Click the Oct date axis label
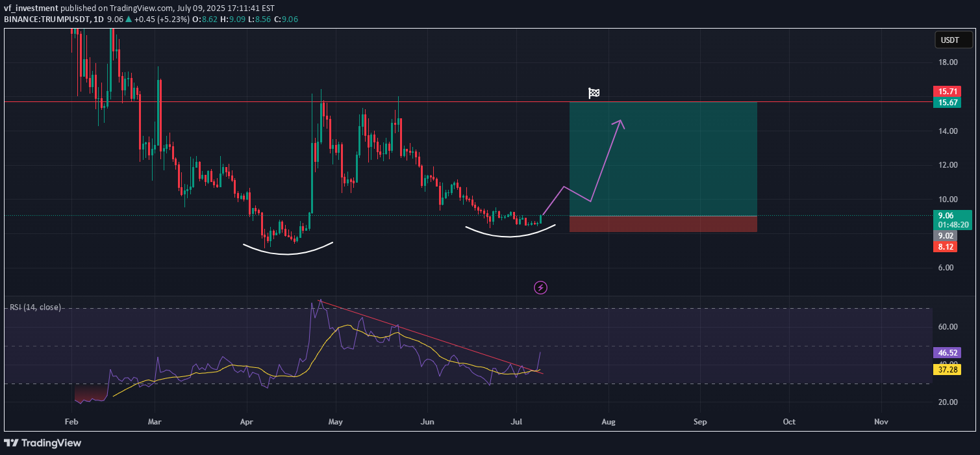The image size is (980, 455). (789, 421)
